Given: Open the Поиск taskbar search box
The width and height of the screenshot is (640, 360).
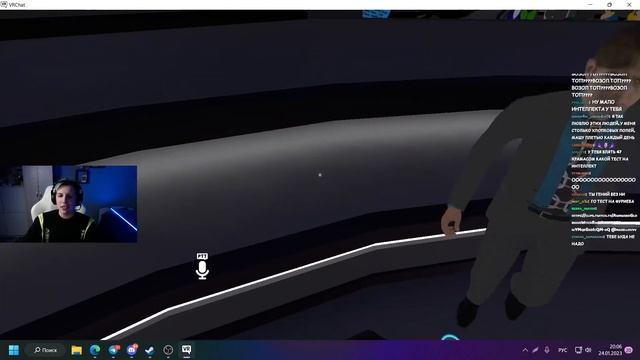Looking at the screenshot, I should tap(45, 350).
